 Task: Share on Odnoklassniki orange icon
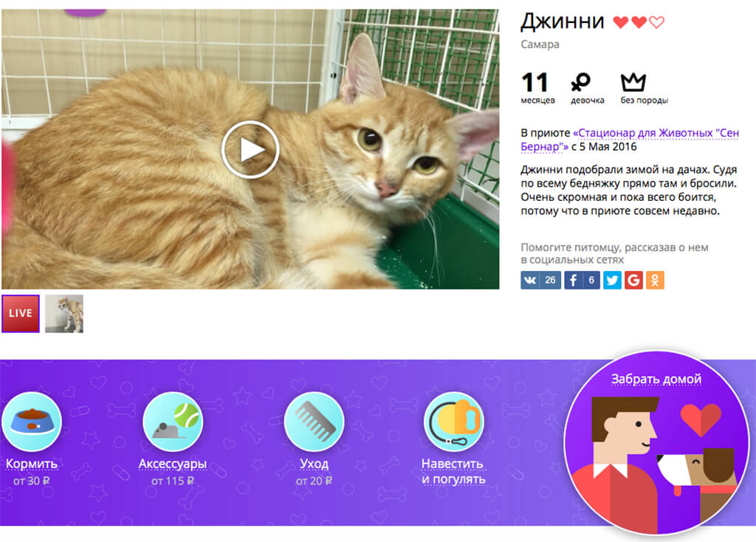click(x=655, y=280)
